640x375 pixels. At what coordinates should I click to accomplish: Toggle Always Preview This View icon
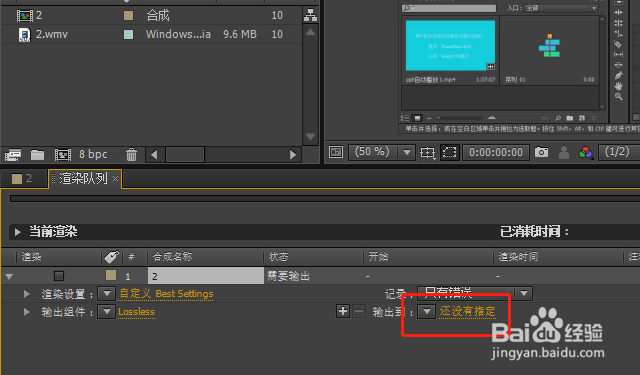(x=336, y=152)
